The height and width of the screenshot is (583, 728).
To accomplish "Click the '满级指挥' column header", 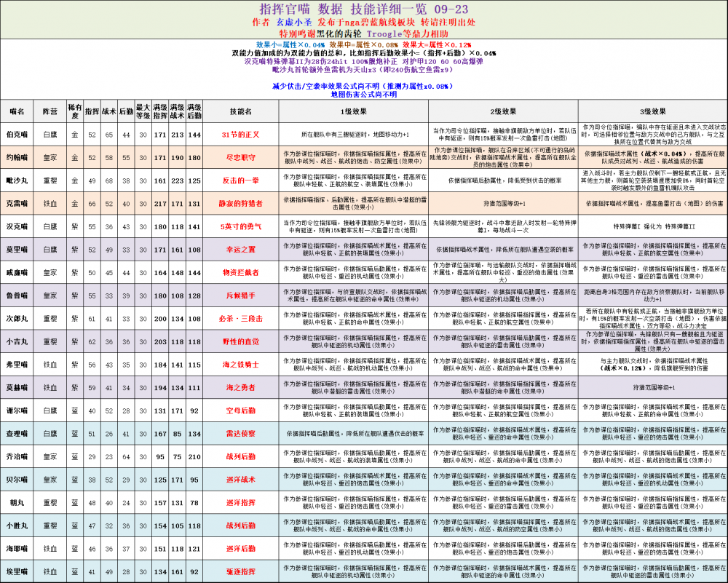I will (x=160, y=111).
